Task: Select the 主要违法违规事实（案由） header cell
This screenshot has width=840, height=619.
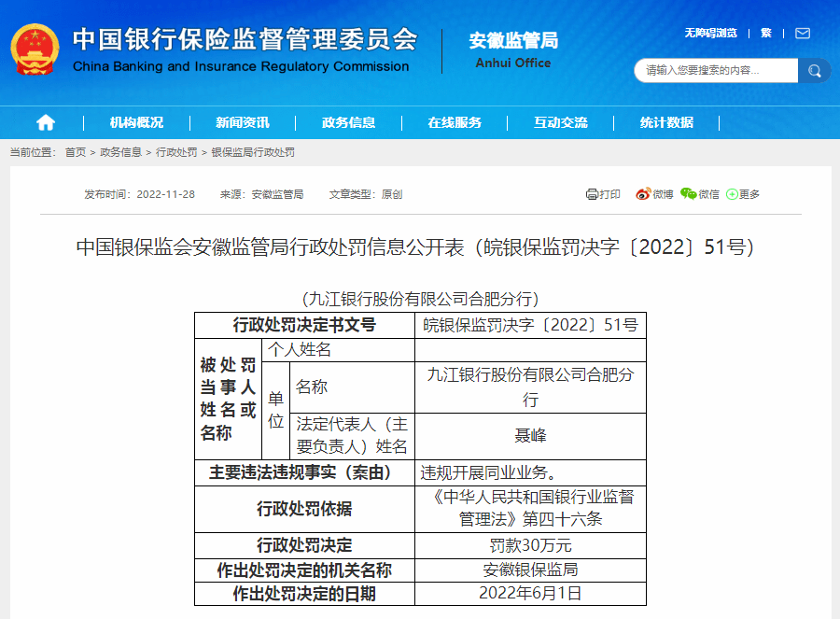Action: [304, 472]
